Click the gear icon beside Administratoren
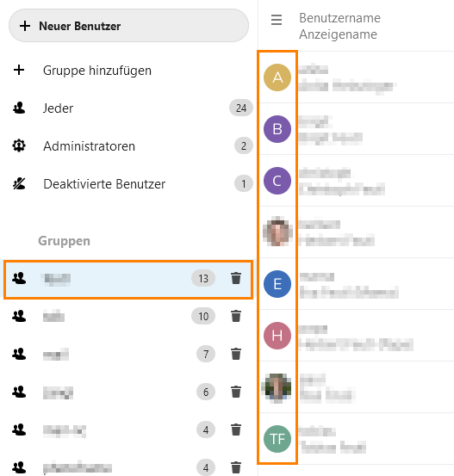454x476 pixels. 19,145
